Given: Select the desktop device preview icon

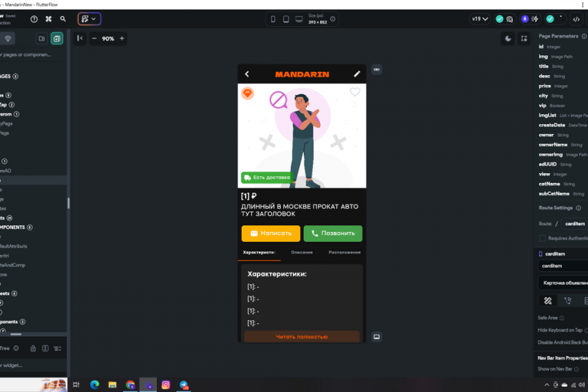Looking at the screenshot, I should coord(299,19).
